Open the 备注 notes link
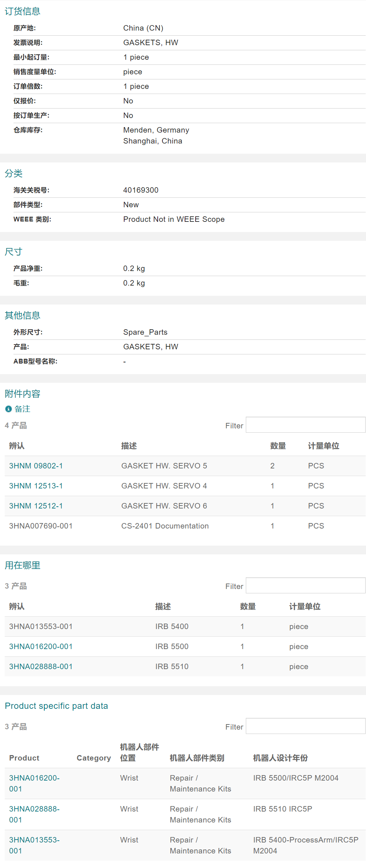This screenshot has height=868, width=366. pos(22,409)
